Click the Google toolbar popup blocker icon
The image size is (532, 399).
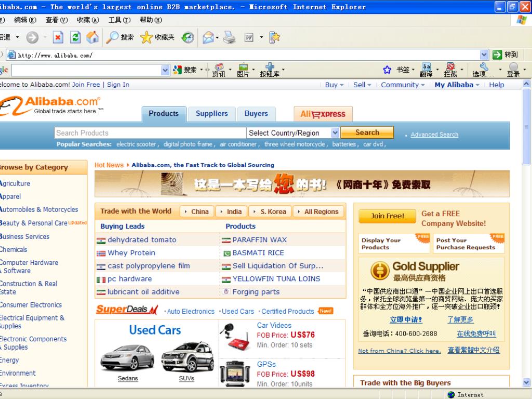pos(450,70)
